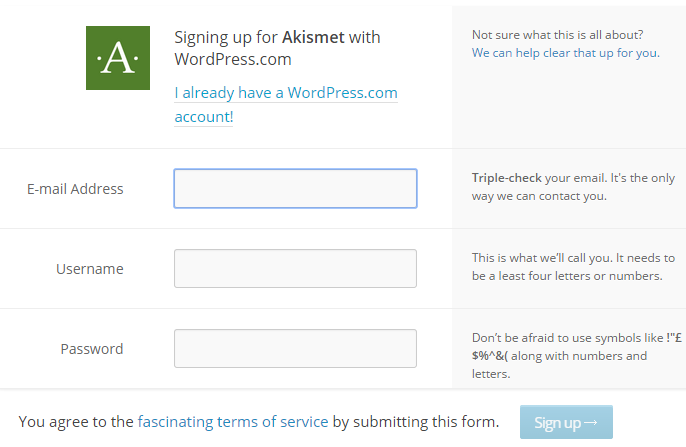Follow 'We can help clear that up for you' link
This screenshot has height=447, width=686.
565,53
